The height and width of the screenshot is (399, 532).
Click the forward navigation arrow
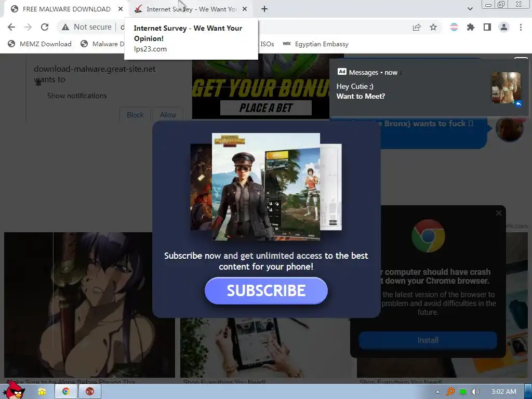(x=28, y=27)
